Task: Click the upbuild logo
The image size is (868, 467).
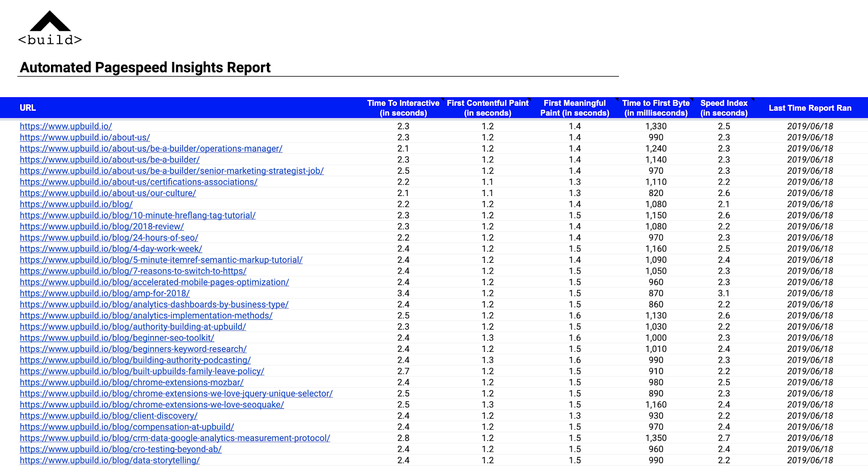Action: [x=50, y=28]
